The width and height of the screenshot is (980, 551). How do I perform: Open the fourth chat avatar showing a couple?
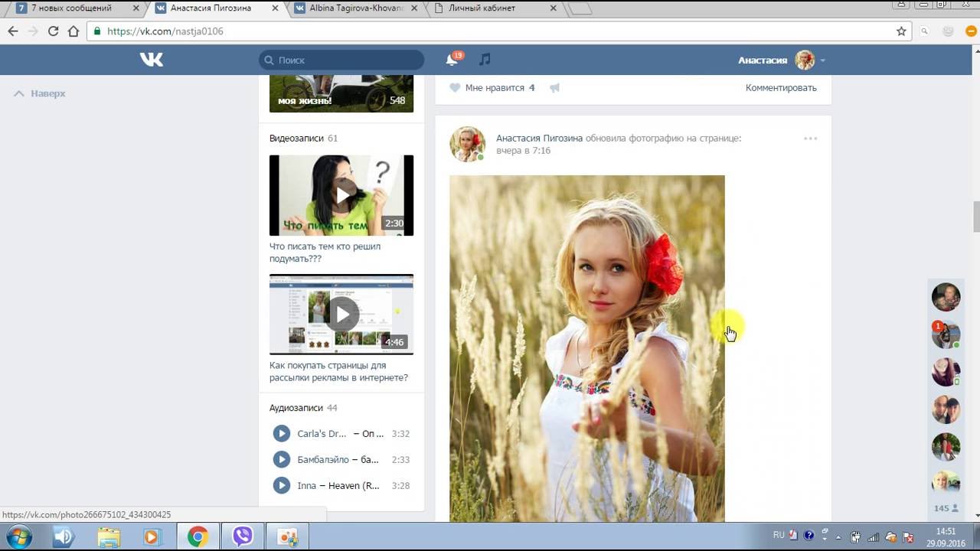[x=946, y=409]
